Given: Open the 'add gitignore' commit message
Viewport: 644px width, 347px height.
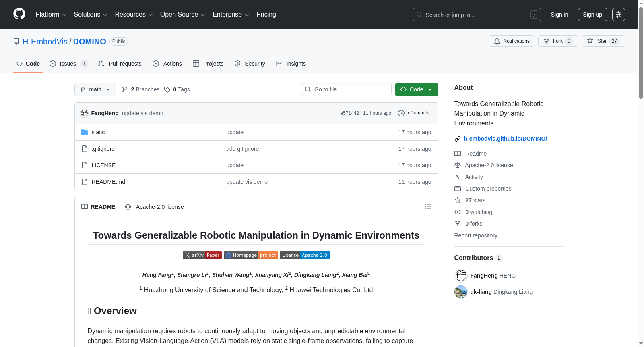Looking at the screenshot, I should pos(242,149).
